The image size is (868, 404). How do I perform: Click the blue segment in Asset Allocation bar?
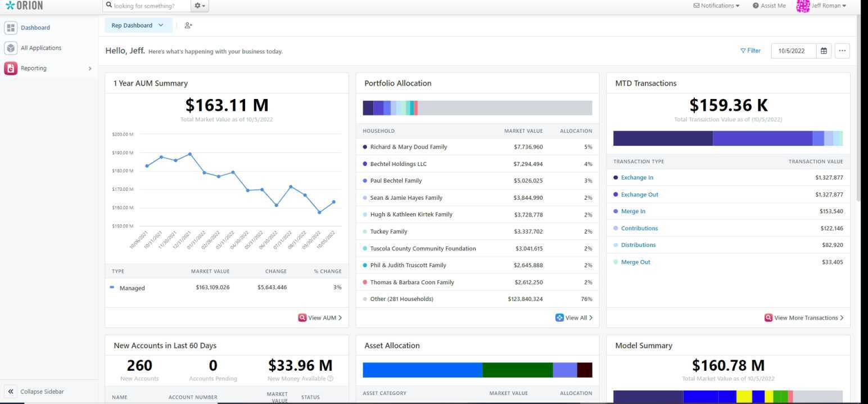click(x=422, y=370)
